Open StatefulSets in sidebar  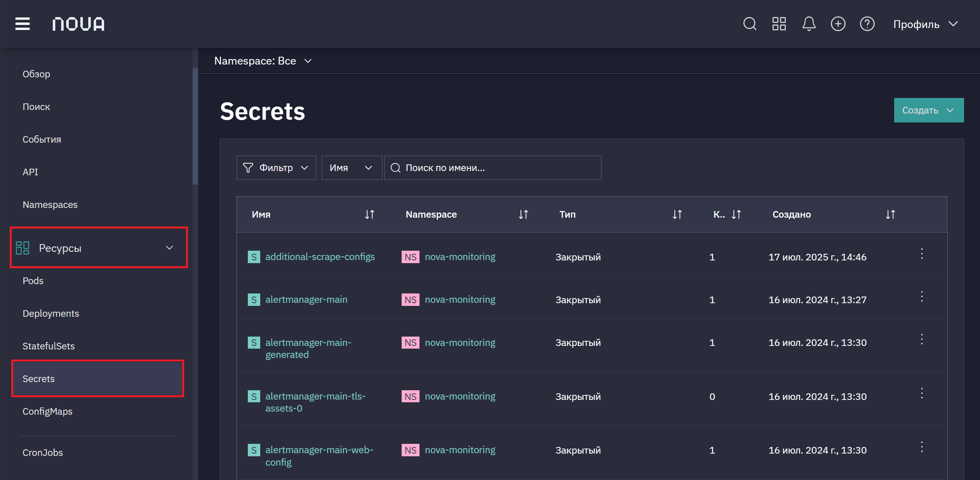(x=49, y=346)
